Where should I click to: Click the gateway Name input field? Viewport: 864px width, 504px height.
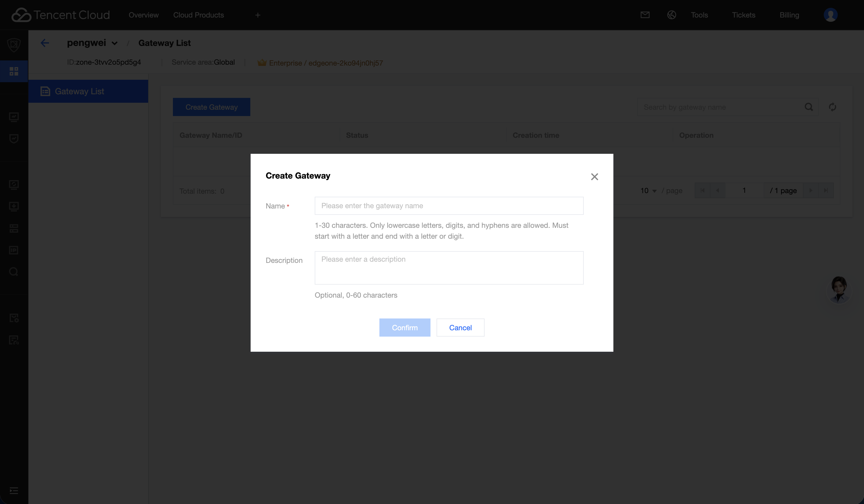point(449,205)
